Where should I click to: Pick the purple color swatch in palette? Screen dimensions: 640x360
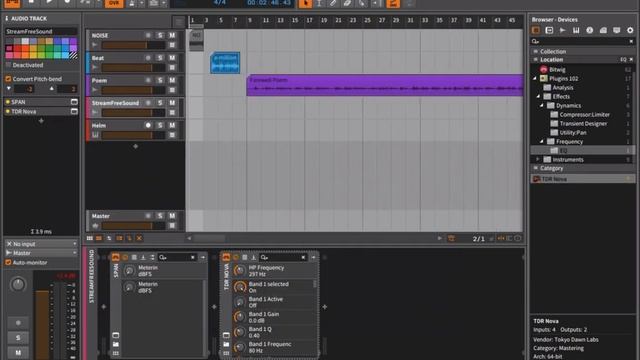73,41
